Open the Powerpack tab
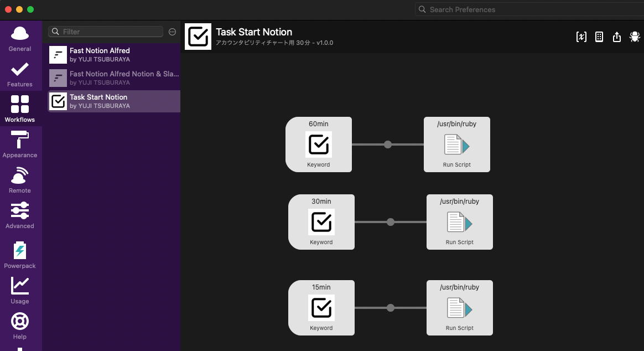 [20, 255]
